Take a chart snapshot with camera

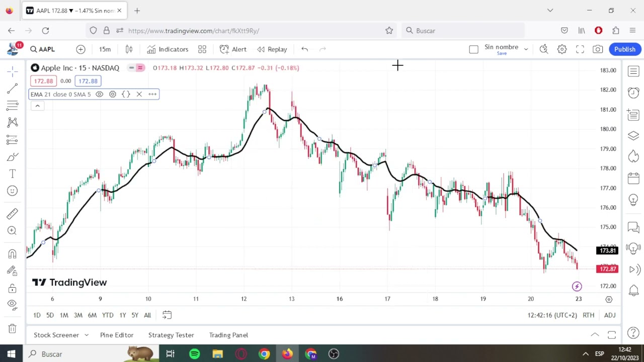click(598, 49)
